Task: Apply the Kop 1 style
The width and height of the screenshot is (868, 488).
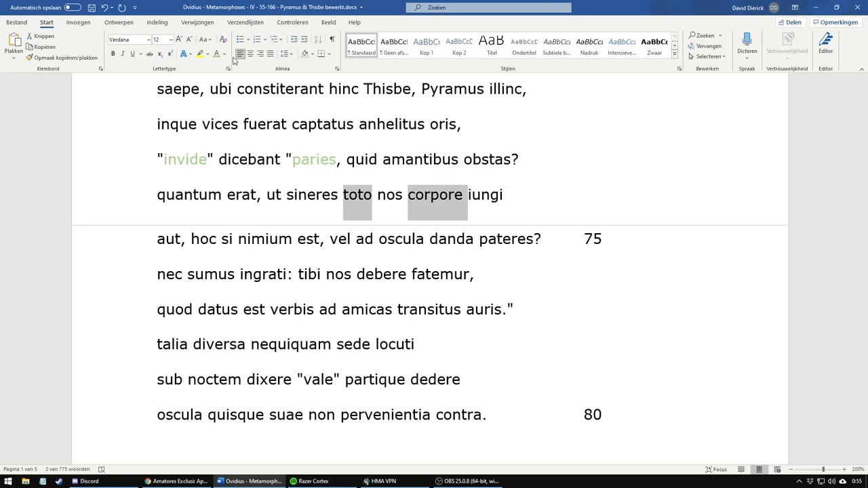Action: (427, 45)
